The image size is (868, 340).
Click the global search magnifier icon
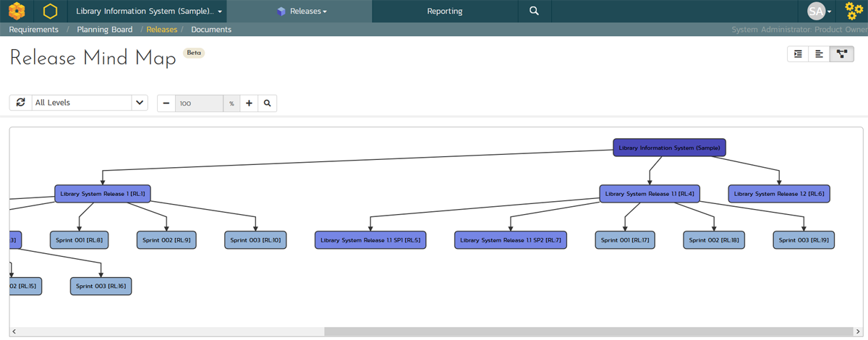534,11
